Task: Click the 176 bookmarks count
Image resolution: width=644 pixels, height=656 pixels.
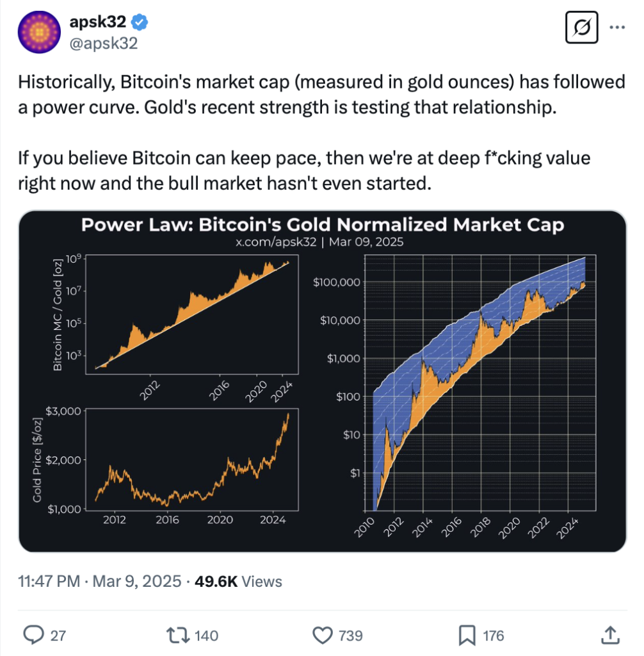Action: click(x=494, y=635)
